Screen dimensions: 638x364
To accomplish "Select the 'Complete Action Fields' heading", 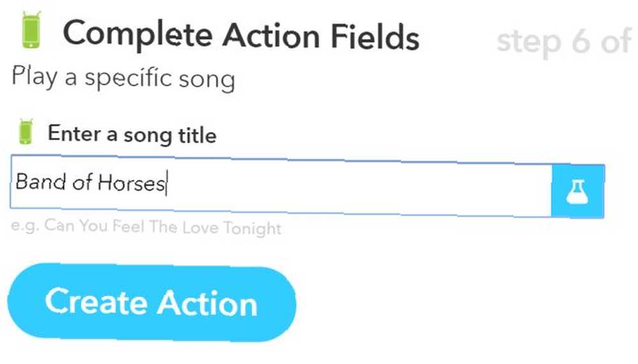I will (x=241, y=36).
